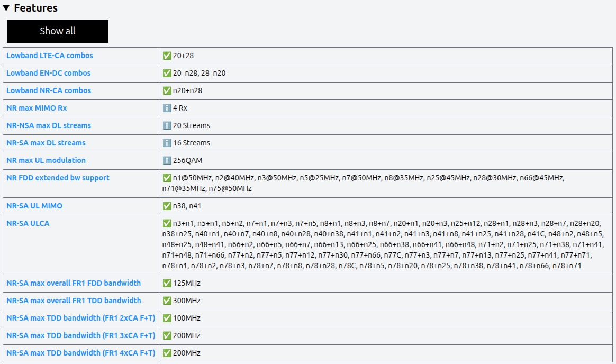This screenshot has height=364, width=616.
Task: Click NR FDD extended bw support link
Action: click(58, 178)
